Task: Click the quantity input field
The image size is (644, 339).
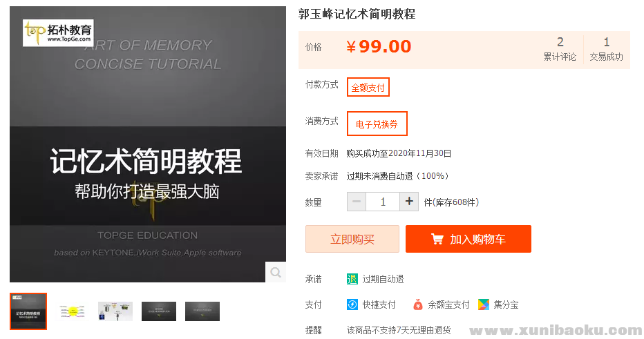Action: [383, 202]
